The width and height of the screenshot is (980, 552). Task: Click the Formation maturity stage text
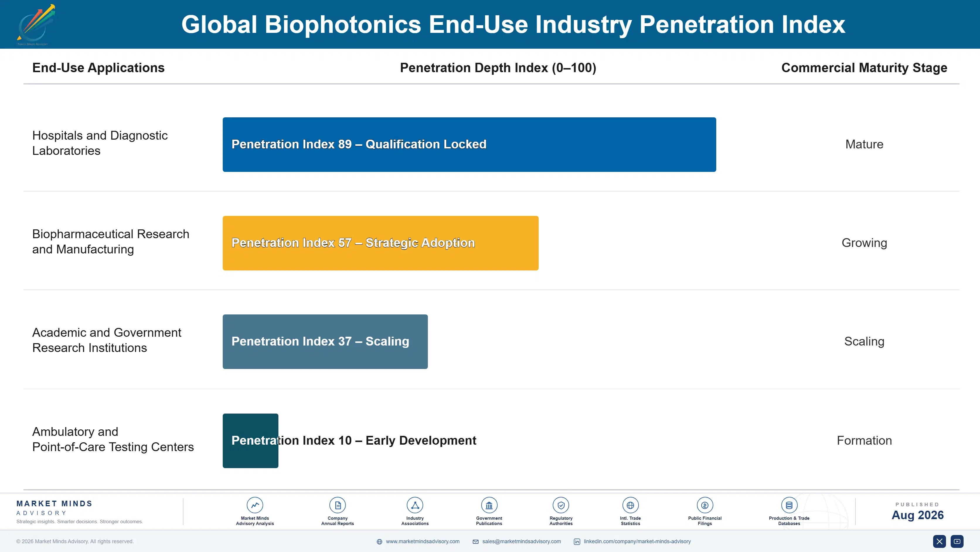click(x=864, y=441)
